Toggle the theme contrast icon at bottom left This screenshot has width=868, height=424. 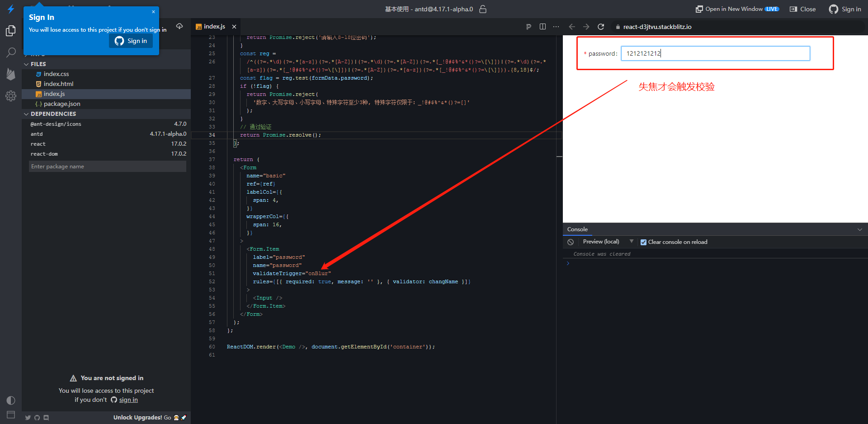coord(11,400)
